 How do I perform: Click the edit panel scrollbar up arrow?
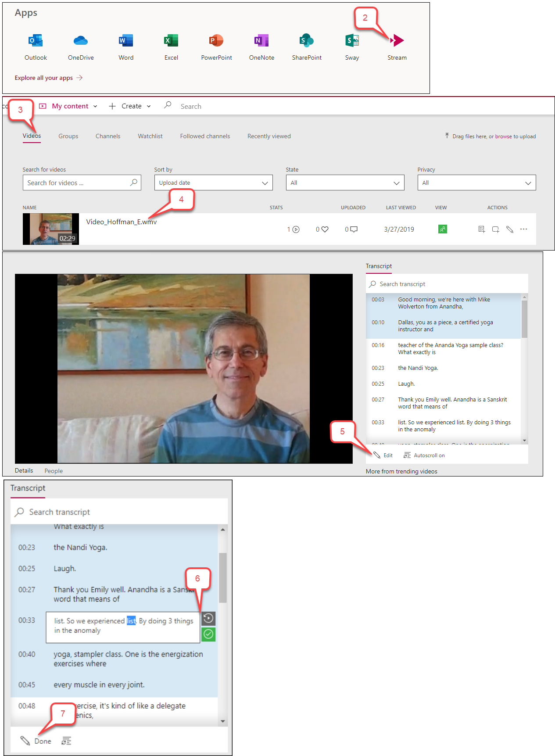tap(223, 530)
